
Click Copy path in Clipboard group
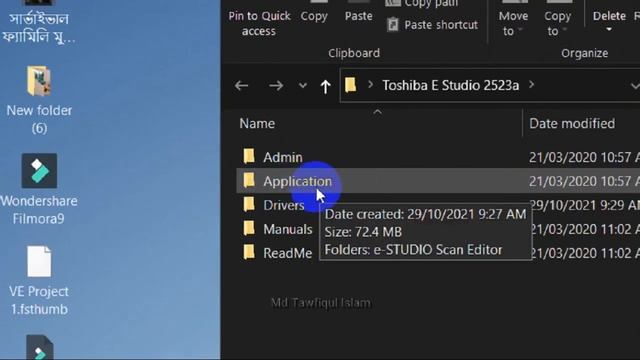coord(422,4)
